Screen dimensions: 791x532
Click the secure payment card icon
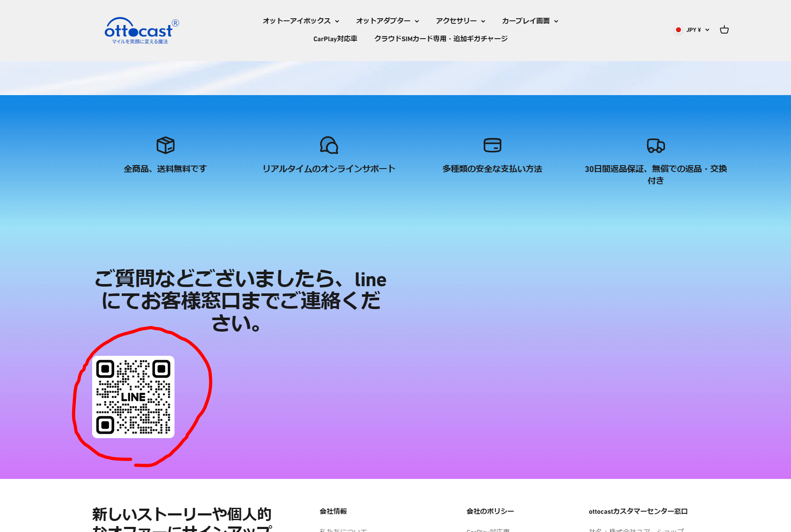point(493,145)
